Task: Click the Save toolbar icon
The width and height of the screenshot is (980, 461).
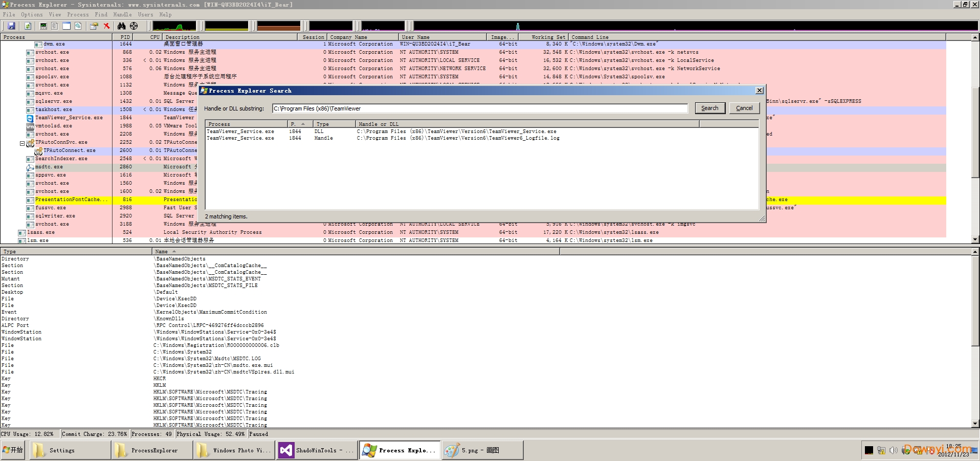Action: [x=11, y=26]
